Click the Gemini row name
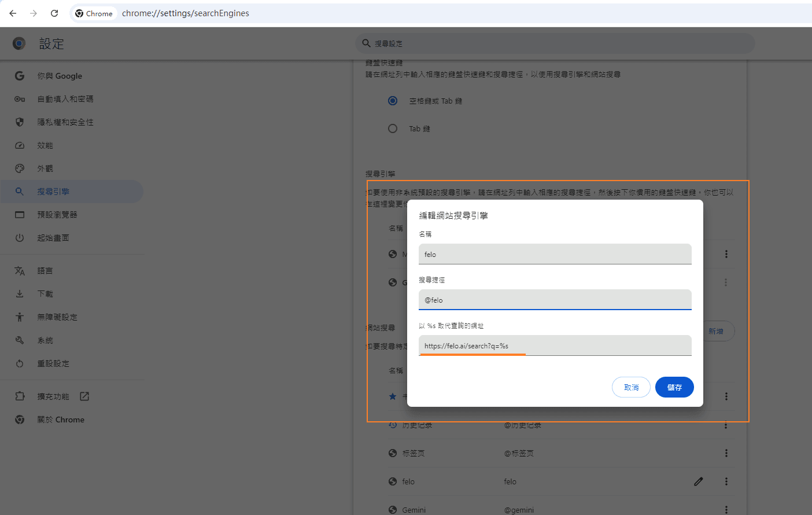 point(414,510)
